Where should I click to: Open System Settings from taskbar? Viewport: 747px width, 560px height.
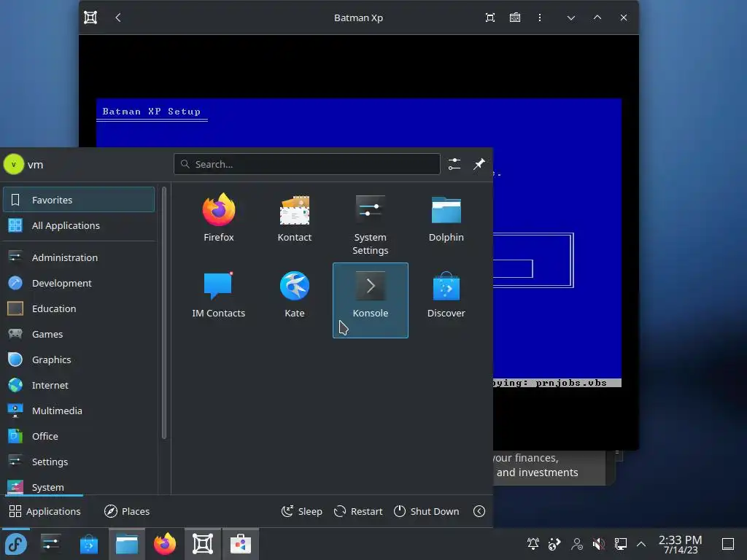point(50,544)
